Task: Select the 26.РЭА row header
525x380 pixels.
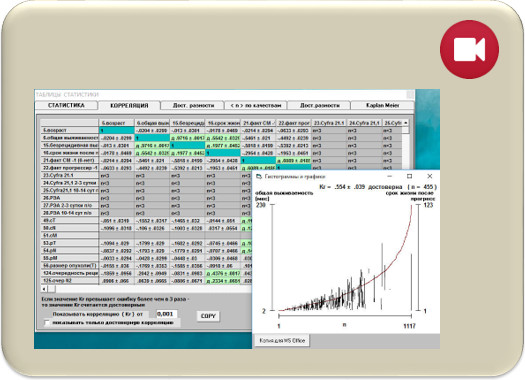Action: [x=70, y=198]
